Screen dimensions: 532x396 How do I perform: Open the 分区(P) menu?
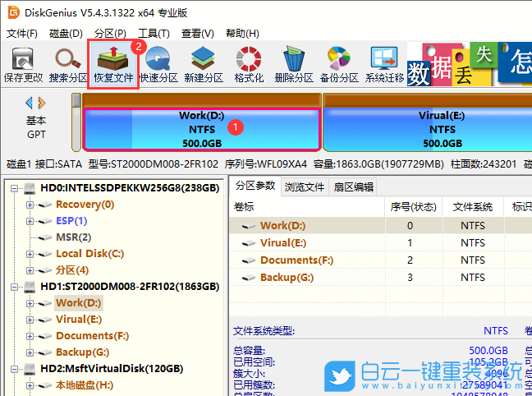click(110, 34)
